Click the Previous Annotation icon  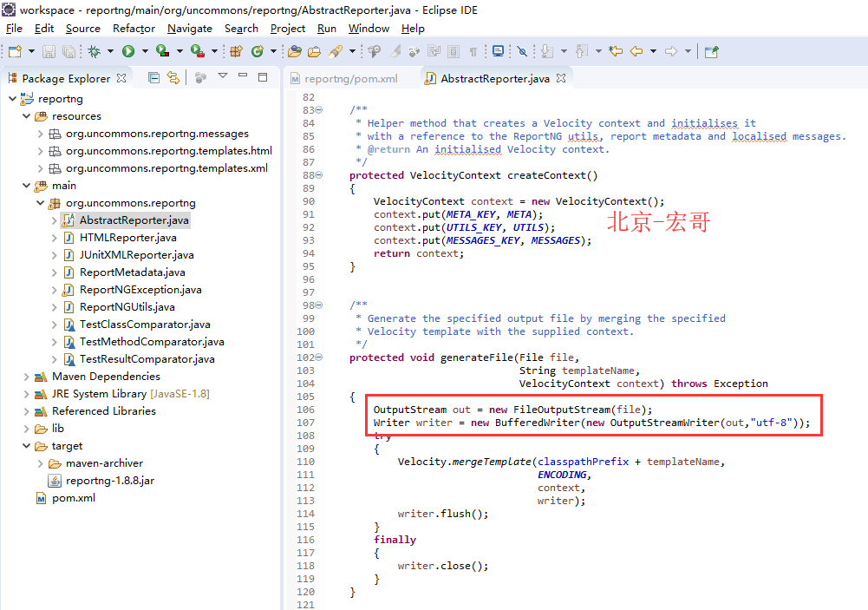(x=581, y=51)
